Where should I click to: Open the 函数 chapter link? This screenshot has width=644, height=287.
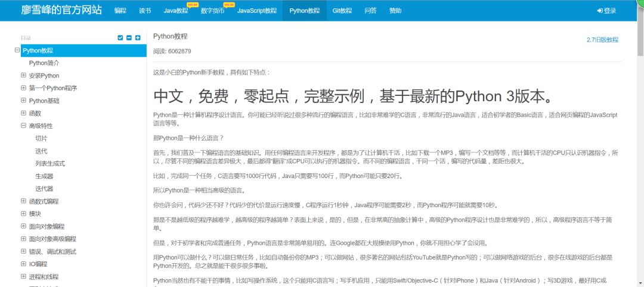(x=35, y=113)
